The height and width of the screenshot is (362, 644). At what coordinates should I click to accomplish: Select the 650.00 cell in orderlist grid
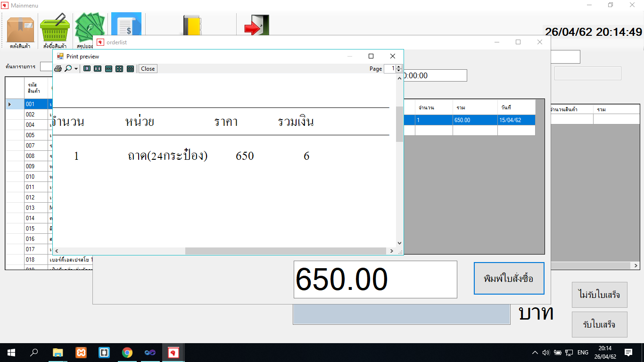[475, 120]
